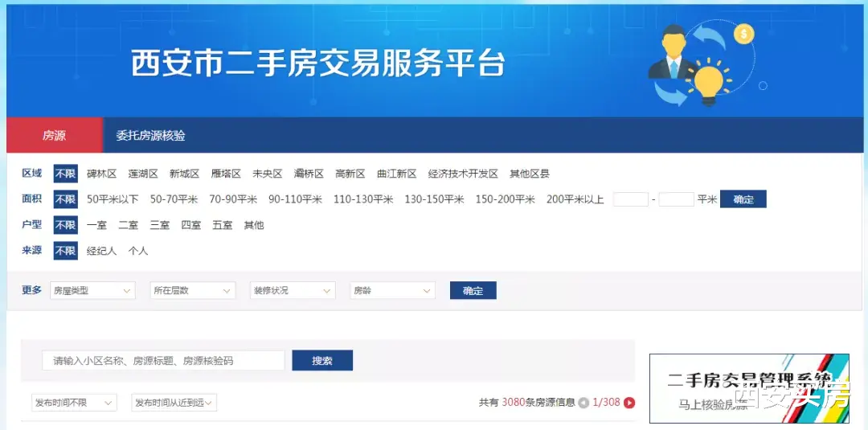The height and width of the screenshot is (430, 868).
Task: Select 其他 layout option
Action: point(254,225)
